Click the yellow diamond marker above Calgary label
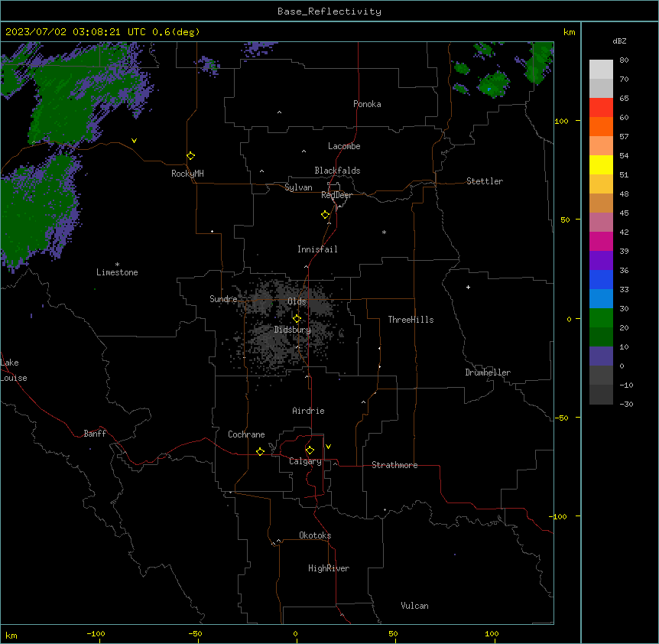 click(x=310, y=450)
